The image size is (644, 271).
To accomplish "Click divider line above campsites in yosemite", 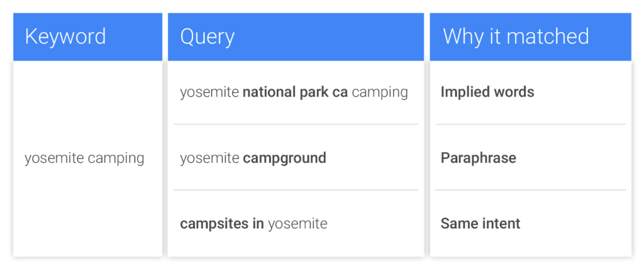I will click(x=296, y=190).
